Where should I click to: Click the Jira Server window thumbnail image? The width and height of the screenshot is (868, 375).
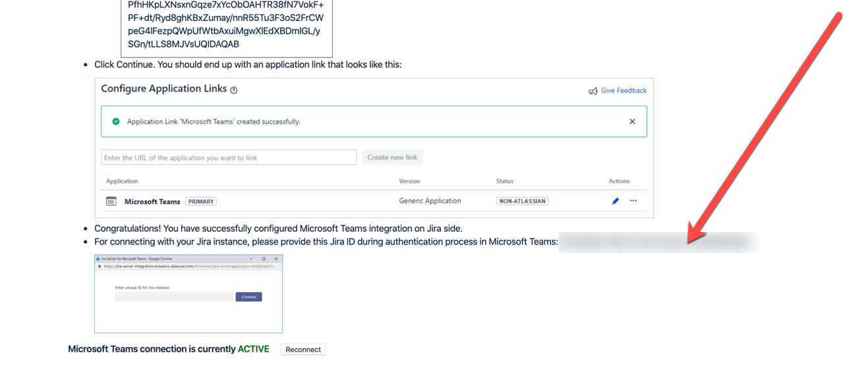188,294
